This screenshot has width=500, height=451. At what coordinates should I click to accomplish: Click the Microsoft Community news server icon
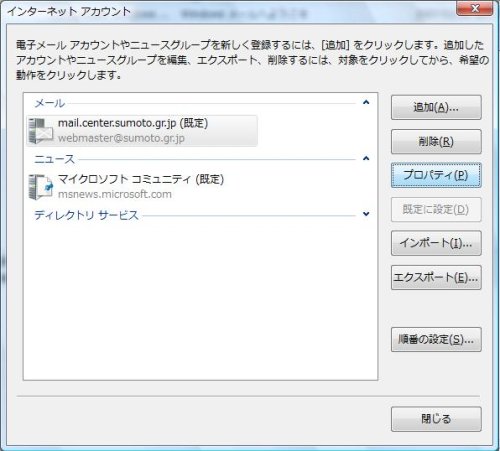click(41, 187)
